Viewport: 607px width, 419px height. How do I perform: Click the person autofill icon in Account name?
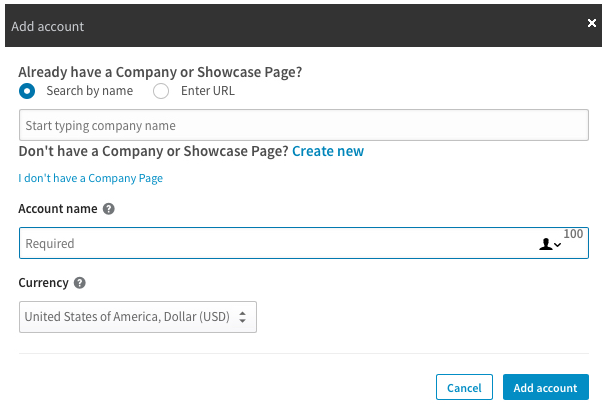[x=546, y=244]
